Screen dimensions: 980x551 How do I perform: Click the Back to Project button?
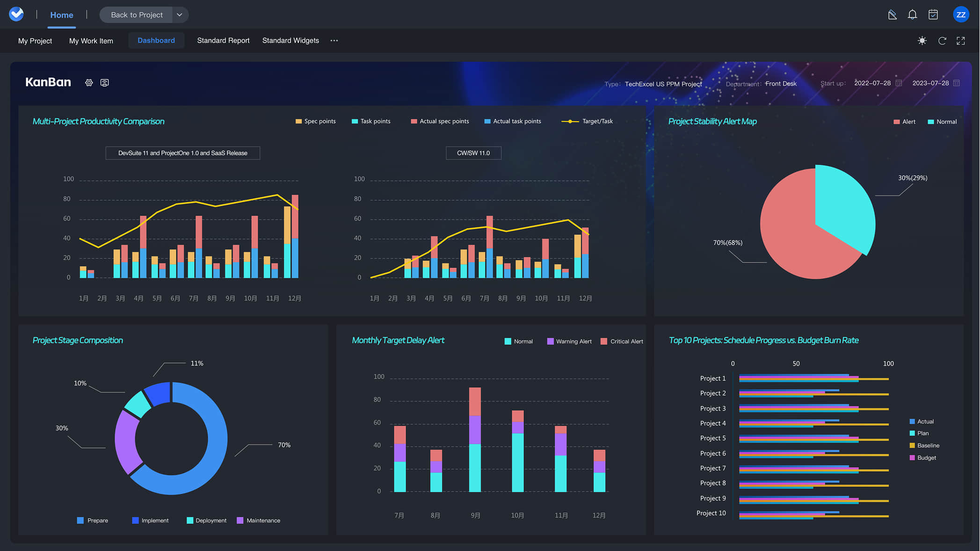pos(137,15)
